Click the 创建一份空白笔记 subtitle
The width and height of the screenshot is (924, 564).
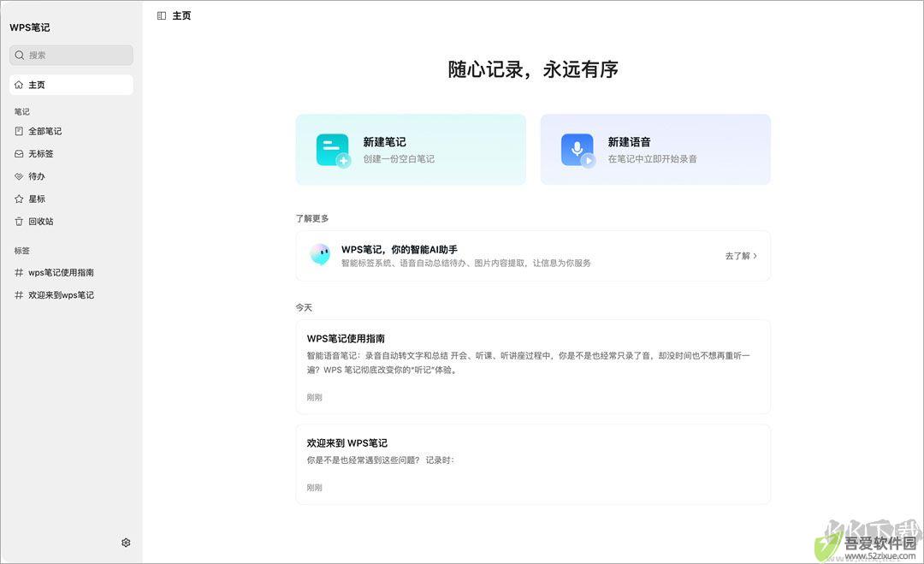(399, 159)
